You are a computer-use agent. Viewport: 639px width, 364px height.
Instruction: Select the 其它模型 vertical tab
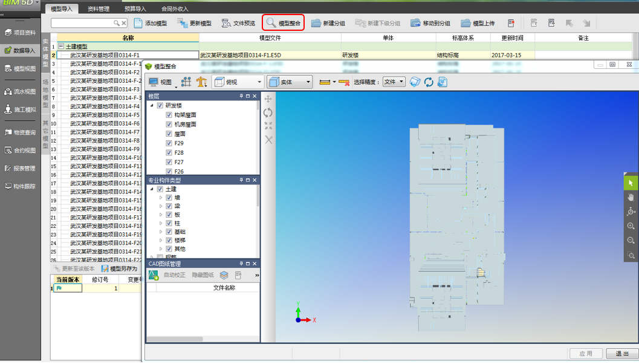click(x=46, y=134)
